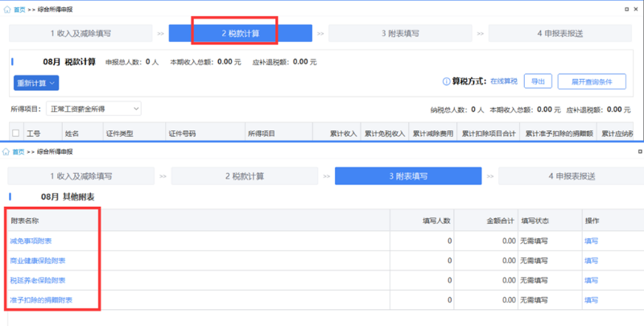644x326 pixels.
Task: Open the 商业健康保险附表 link
Action: tap(37, 261)
